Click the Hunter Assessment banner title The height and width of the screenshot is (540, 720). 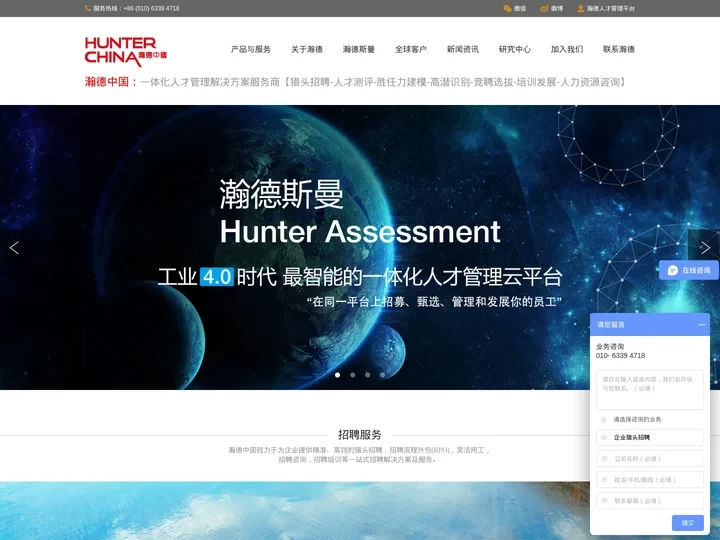click(360, 231)
